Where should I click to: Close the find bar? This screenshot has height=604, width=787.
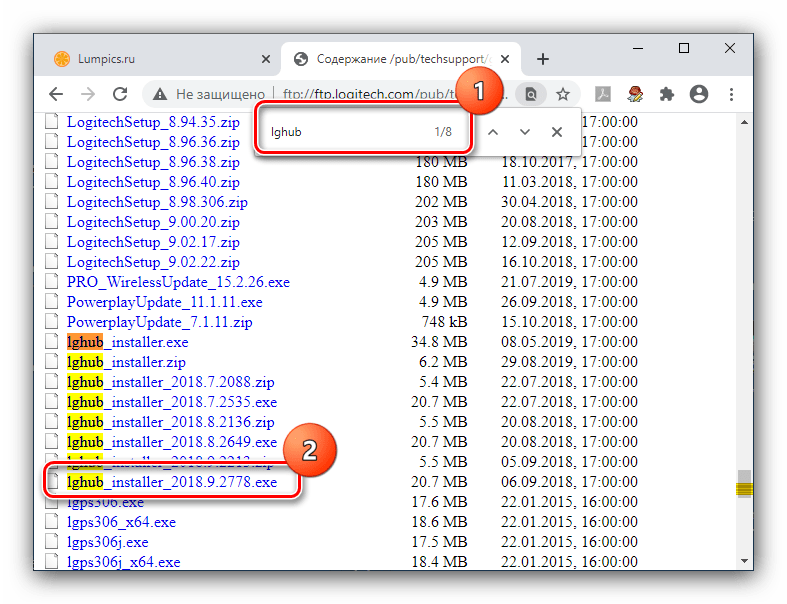(x=557, y=132)
